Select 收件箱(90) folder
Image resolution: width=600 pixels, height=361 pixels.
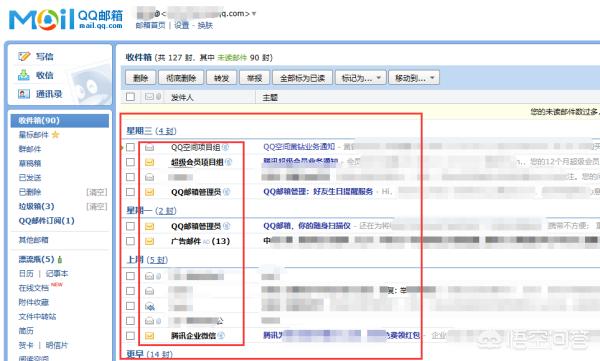click(60, 121)
